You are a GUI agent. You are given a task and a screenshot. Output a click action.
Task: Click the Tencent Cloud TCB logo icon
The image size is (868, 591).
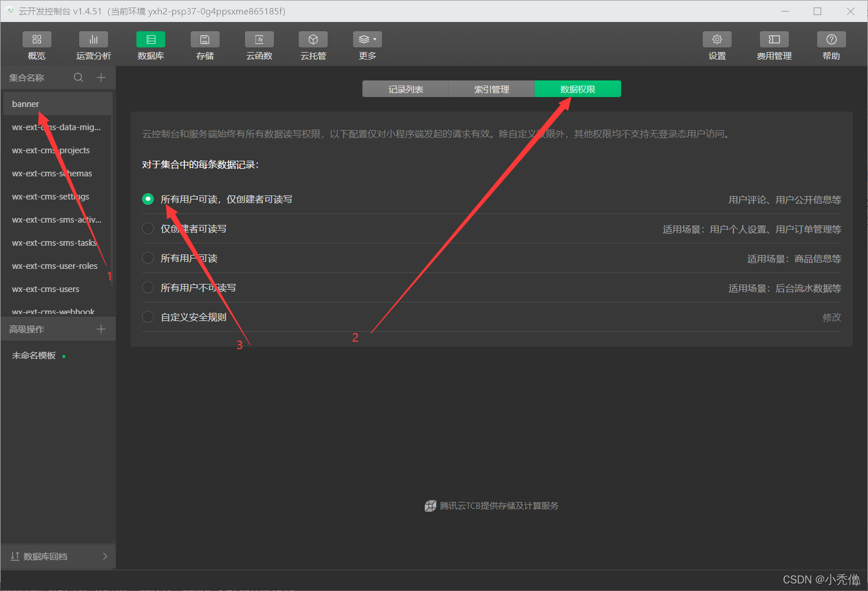click(431, 506)
